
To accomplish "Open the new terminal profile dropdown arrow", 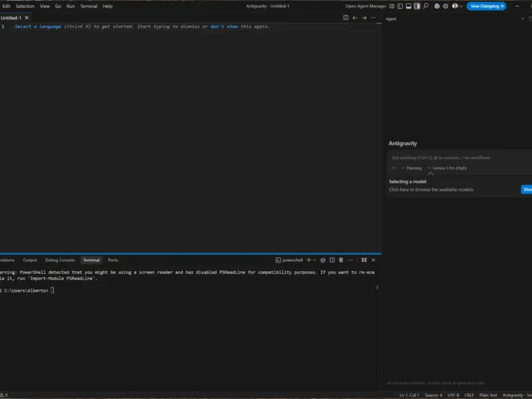I will tap(315, 260).
